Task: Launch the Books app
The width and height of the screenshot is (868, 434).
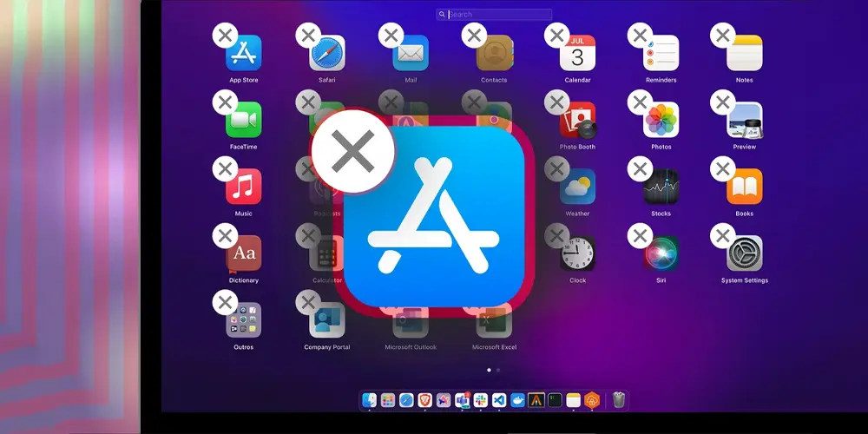Action: coord(745,187)
